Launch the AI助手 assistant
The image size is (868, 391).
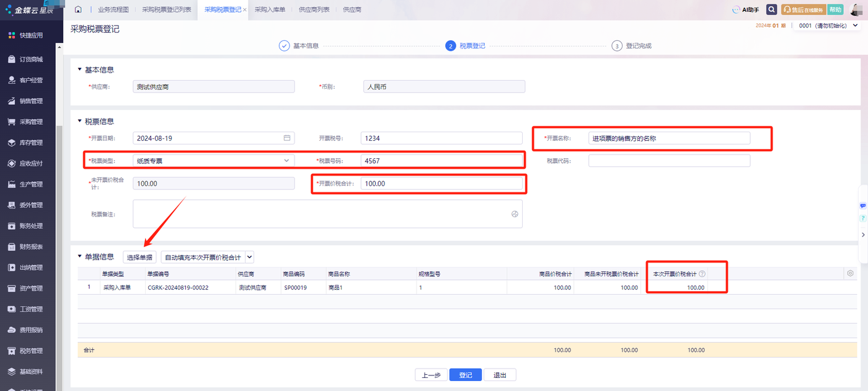tap(745, 10)
